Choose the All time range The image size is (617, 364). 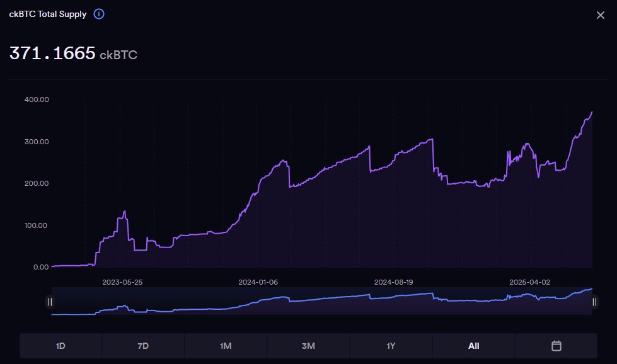click(474, 346)
